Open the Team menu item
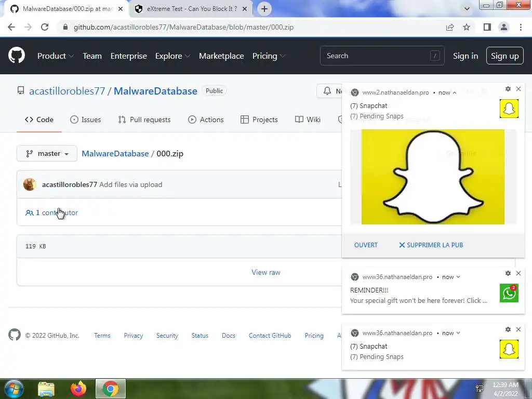532x399 pixels. (x=92, y=56)
